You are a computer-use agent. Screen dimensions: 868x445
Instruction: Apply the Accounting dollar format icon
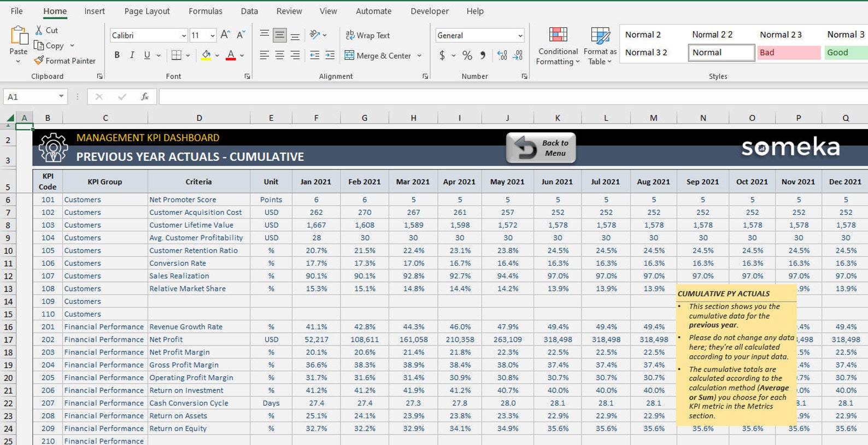[442, 55]
